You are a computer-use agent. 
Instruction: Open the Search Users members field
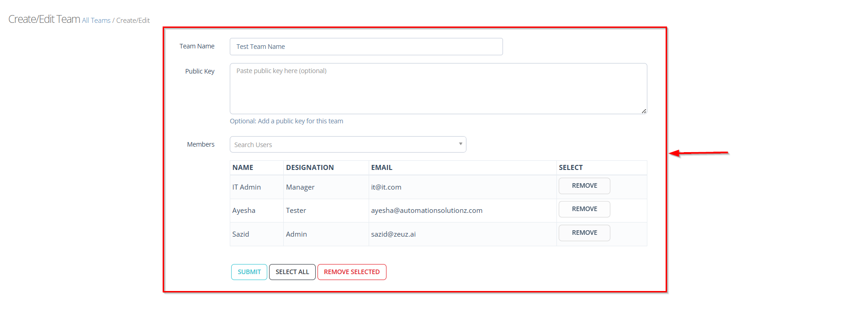[343, 145]
